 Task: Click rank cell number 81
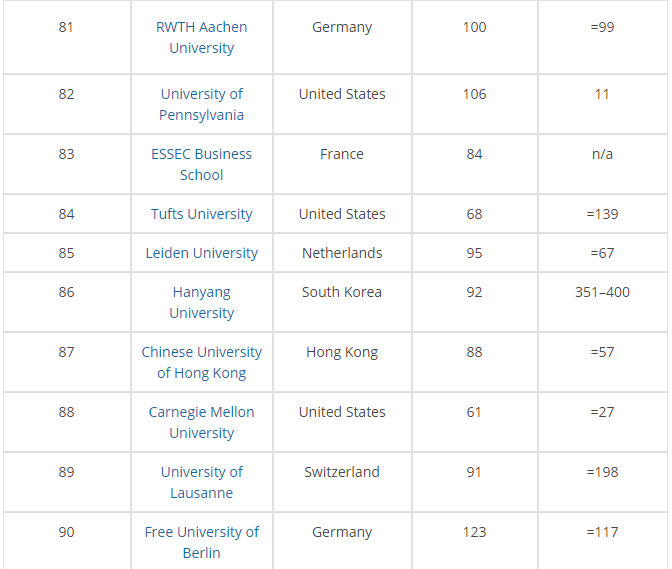[66, 27]
